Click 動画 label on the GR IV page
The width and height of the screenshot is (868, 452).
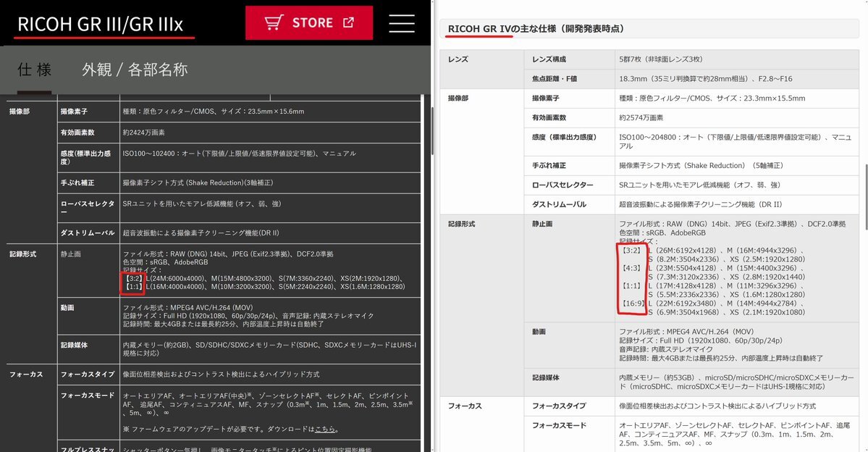click(539, 331)
